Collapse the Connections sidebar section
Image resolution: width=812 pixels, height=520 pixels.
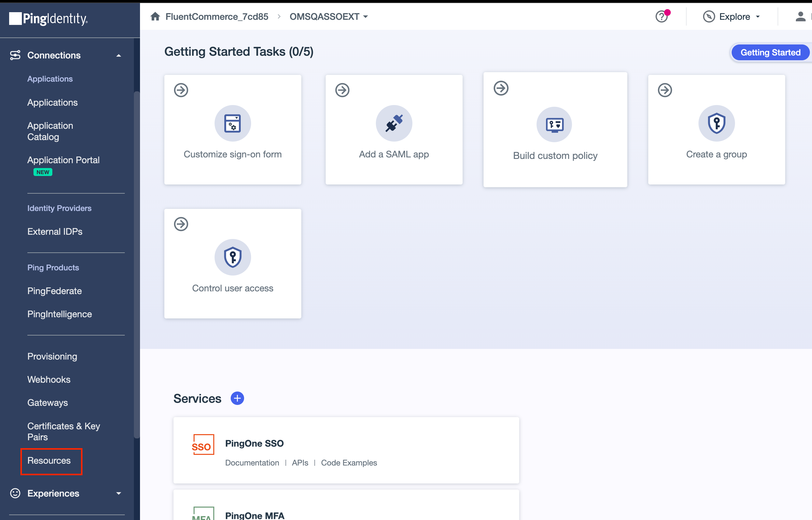(x=118, y=55)
